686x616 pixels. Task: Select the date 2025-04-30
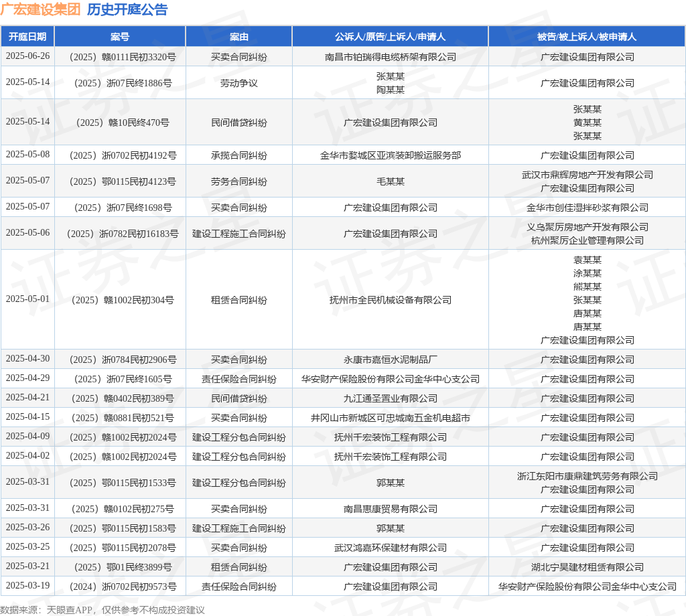[27, 358]
